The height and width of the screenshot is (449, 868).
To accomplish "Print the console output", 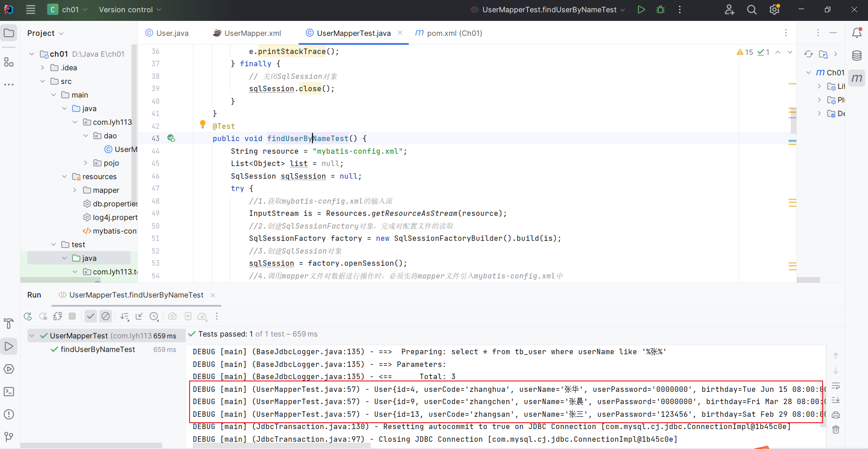I will pyautogui.click(x=836, y=415).
